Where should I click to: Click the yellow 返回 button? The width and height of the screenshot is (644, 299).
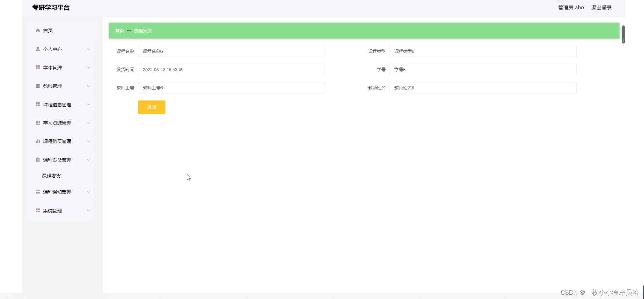(151, 107)
